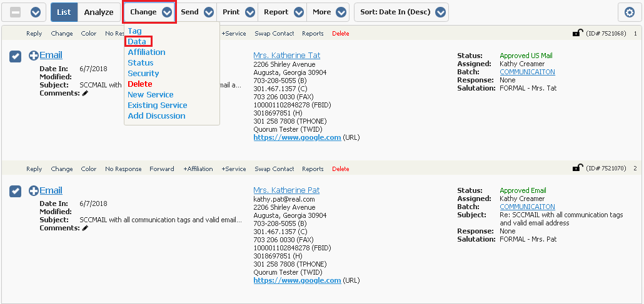Edit comments pencil for Katherine Pat record

[85, 228]
